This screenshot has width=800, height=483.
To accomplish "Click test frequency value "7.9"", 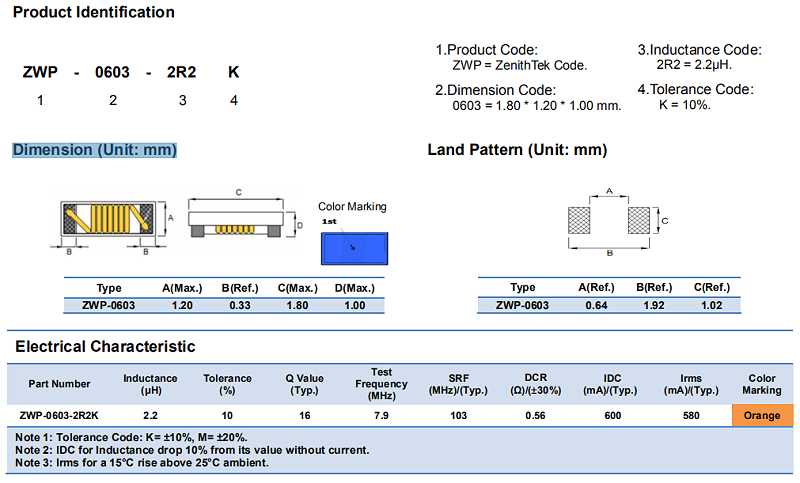I will click(382, 416).
